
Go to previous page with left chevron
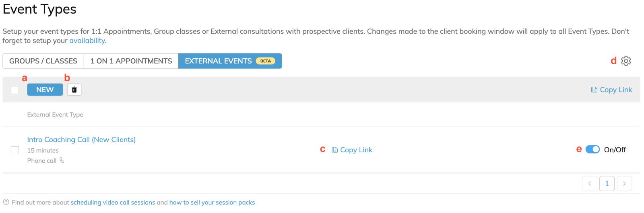coord(590,184)
